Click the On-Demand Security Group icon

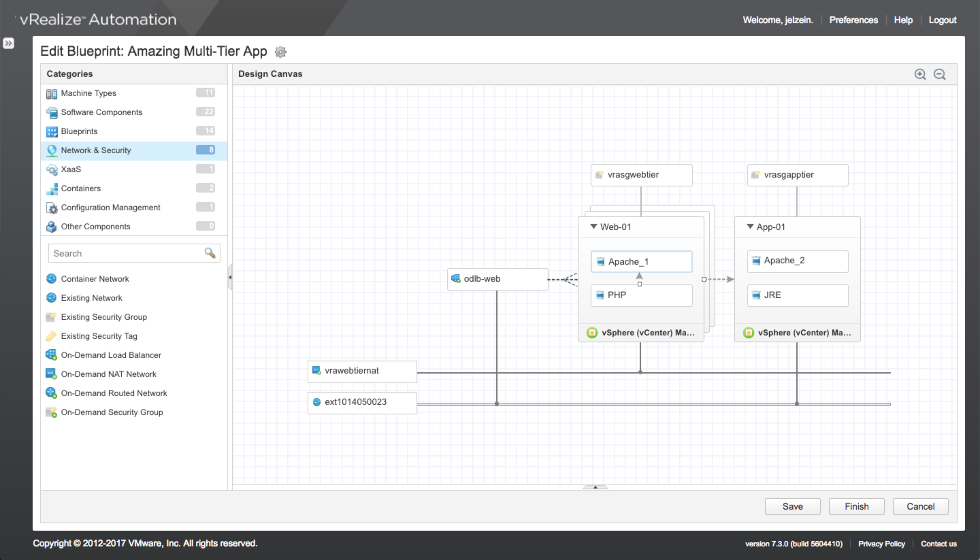tap(51, 412)
